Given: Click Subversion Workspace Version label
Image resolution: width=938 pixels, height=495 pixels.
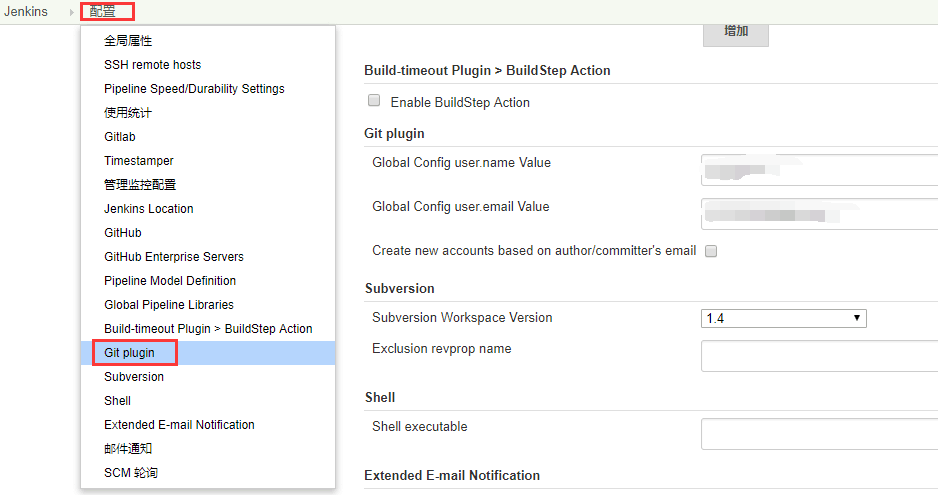Looking at the screenshot, I should click(462, 317).
